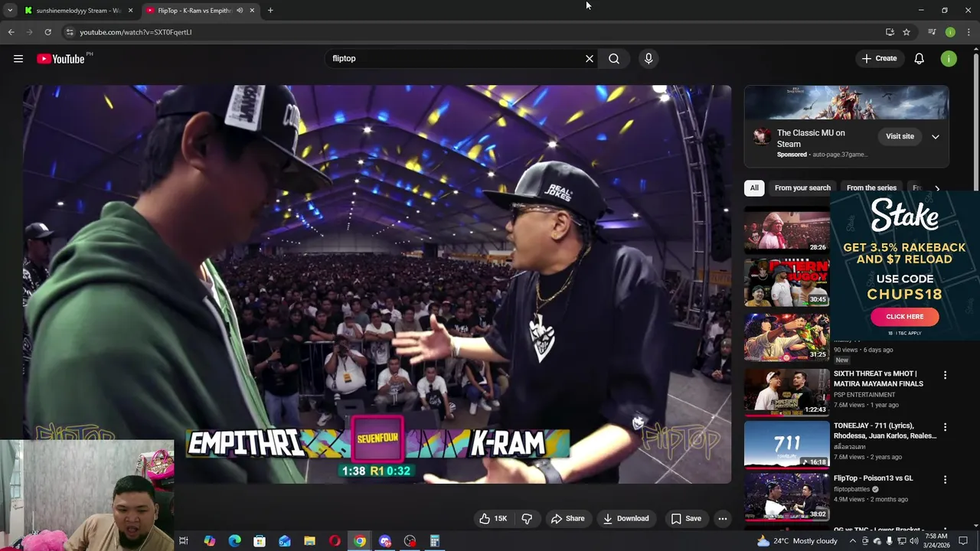The height and width of the screenshot is (551, 980).
Task: Open options for TONEEJAY 711 video
Action: pyautogui.click(x=945, y=428)
